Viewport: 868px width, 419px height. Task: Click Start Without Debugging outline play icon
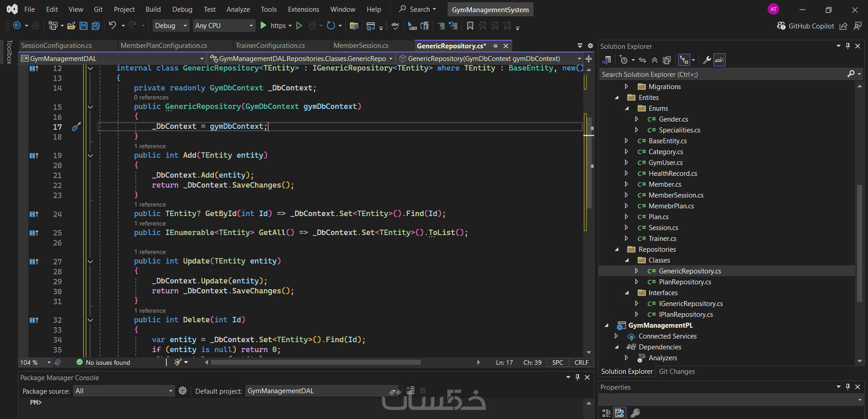coord(299,26)
